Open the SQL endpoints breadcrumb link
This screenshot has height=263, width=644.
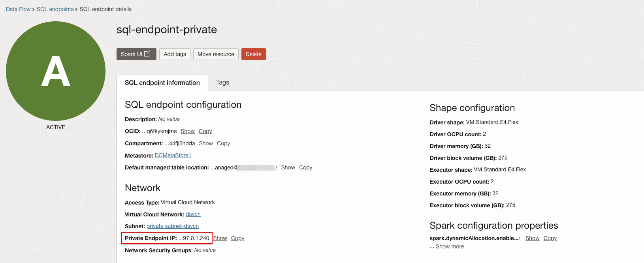click(x=55, y=9)
